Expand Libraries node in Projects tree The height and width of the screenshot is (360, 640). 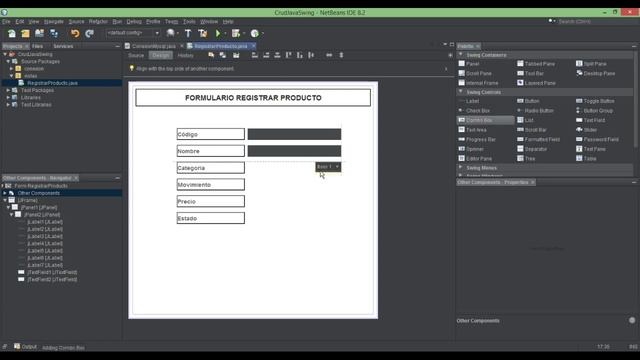point(8,98)
